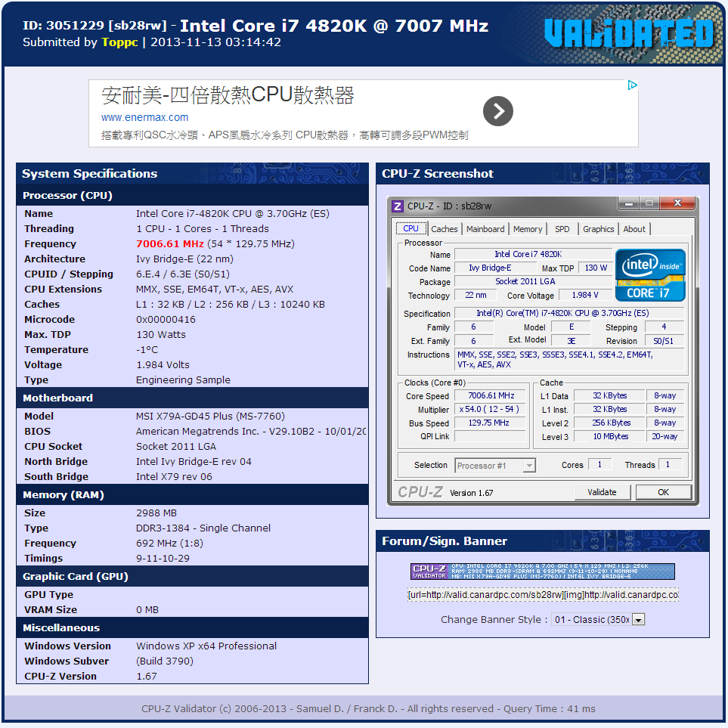Click the DDR3-1384 - Single Channel text
Viewport: 728px width, 728px height.
pyautogui.click(x=203, y=528)
